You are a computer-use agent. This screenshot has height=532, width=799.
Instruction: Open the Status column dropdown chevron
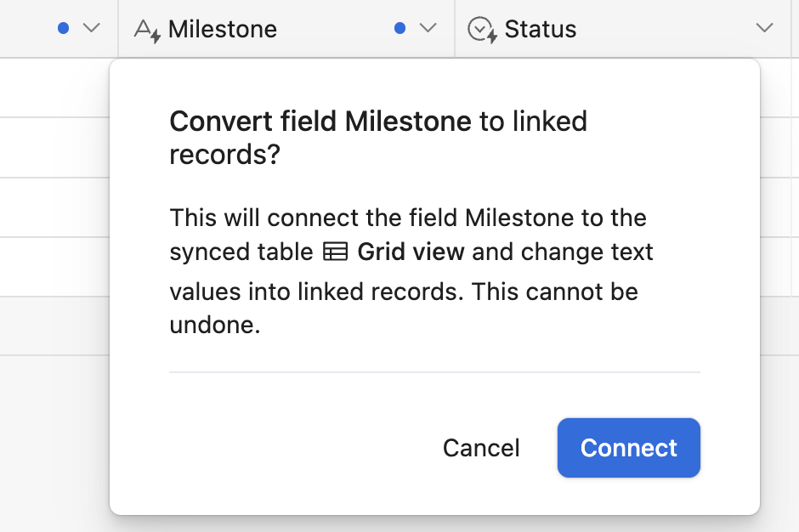point(764,28)
